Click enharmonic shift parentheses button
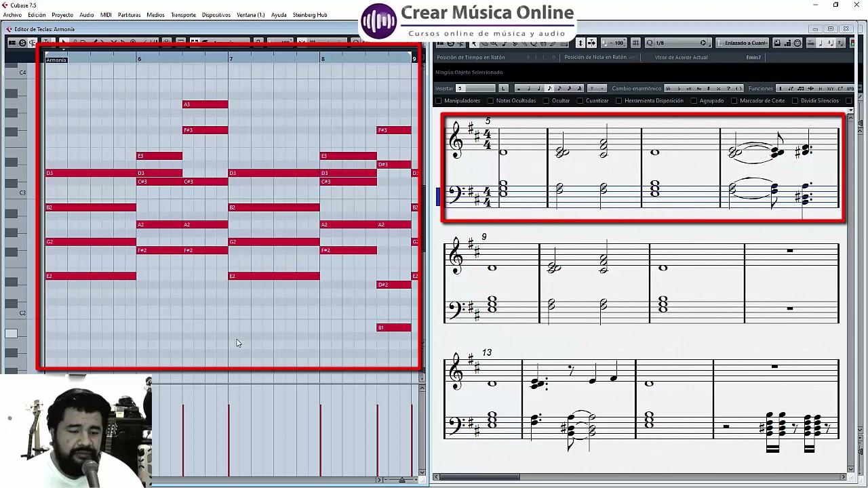 coord(739,88)
